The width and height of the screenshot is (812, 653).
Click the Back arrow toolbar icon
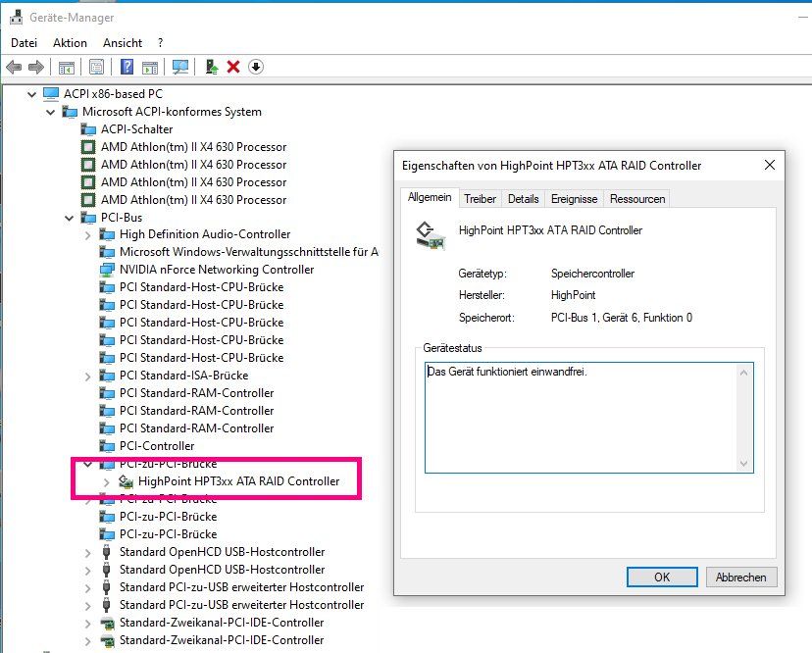click(14, 67)
